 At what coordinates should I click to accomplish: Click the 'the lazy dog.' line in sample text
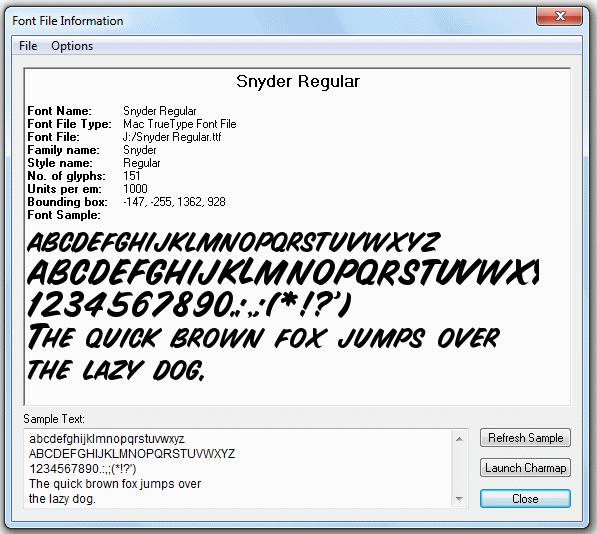pyautogui.click(x=62, y=499)
